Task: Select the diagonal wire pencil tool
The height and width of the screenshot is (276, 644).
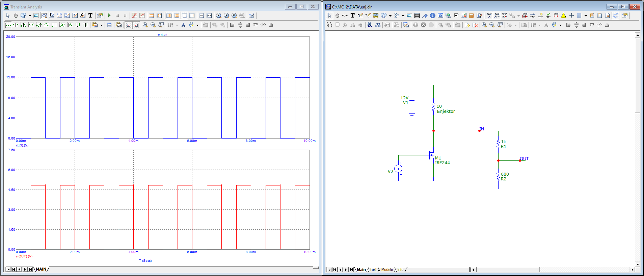Action: [x=368, y=16]
